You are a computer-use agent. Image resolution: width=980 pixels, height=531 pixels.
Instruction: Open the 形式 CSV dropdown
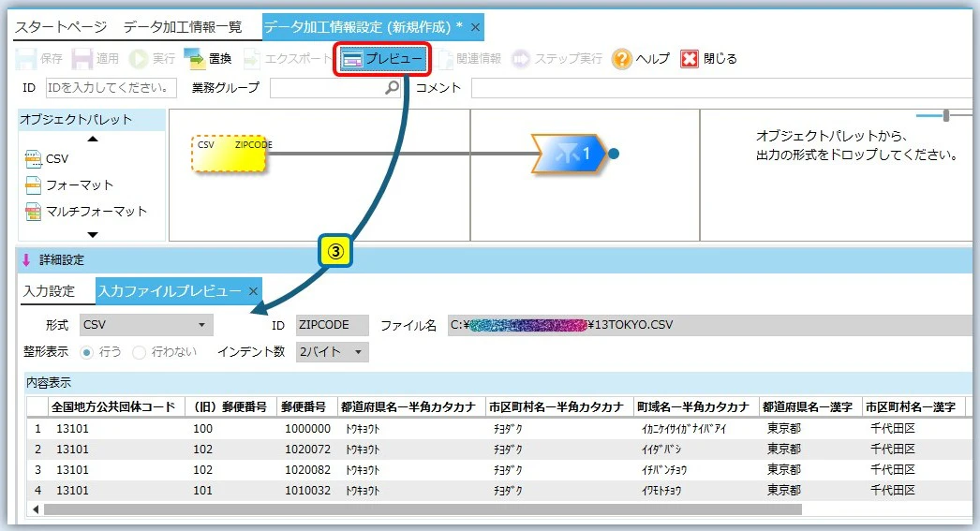coord(146,325)
